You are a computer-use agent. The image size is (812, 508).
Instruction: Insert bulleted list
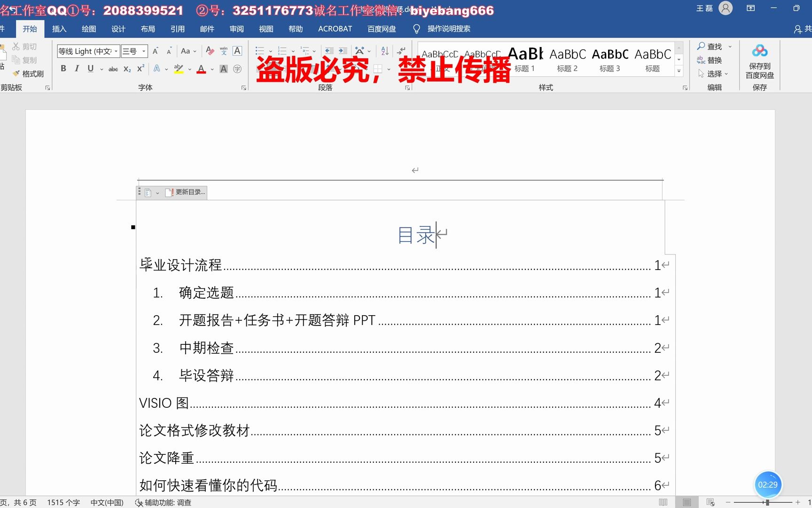259,51
